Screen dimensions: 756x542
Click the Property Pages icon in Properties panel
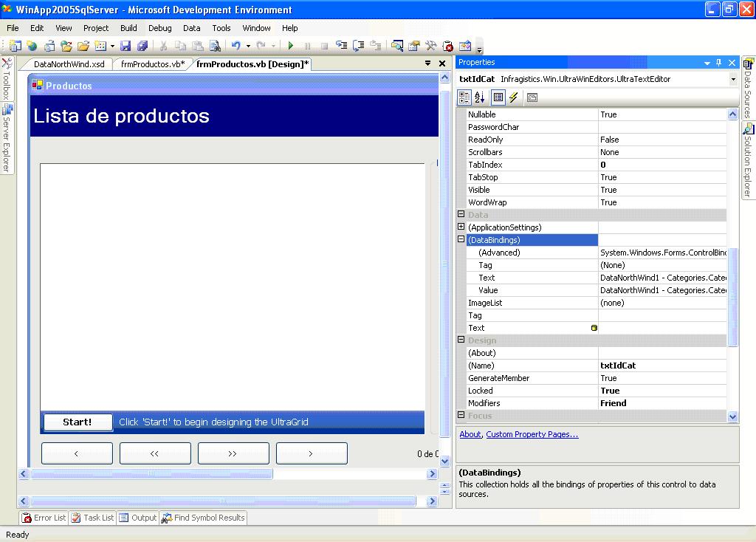532,97
